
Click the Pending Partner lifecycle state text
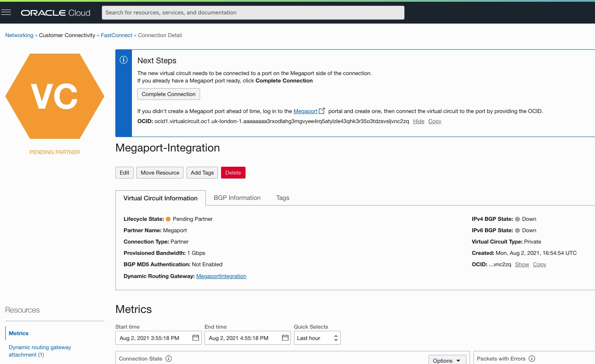(193, 219)
